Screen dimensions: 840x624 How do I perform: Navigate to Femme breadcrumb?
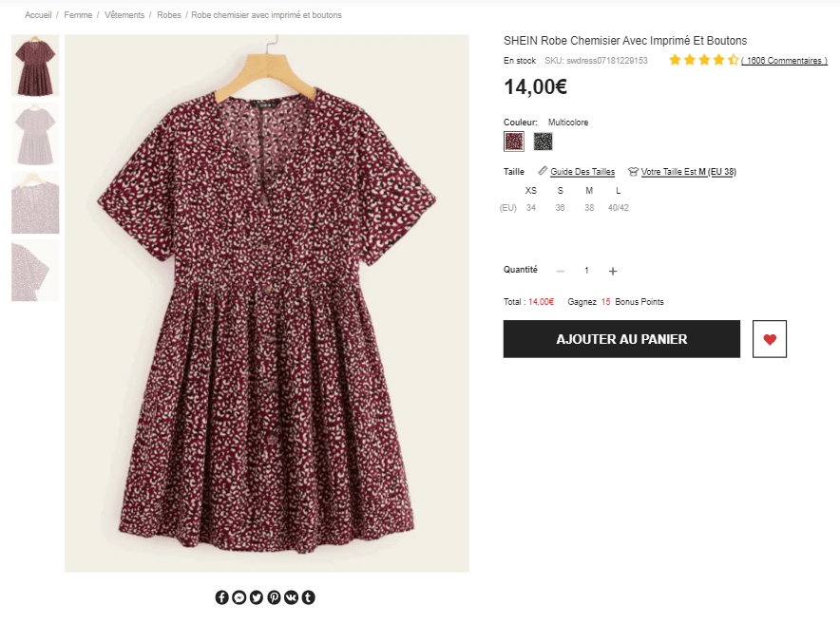click(x=78, y=14)
